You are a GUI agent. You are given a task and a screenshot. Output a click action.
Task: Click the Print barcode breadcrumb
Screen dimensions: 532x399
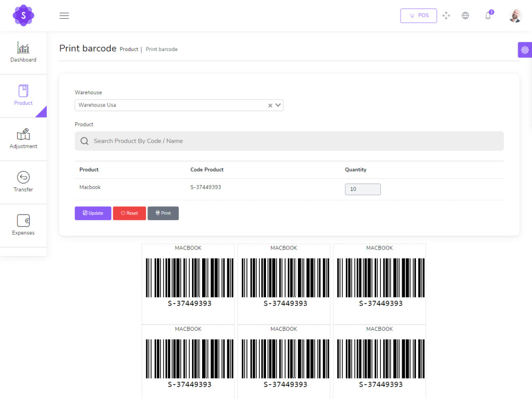click(162, 49)
